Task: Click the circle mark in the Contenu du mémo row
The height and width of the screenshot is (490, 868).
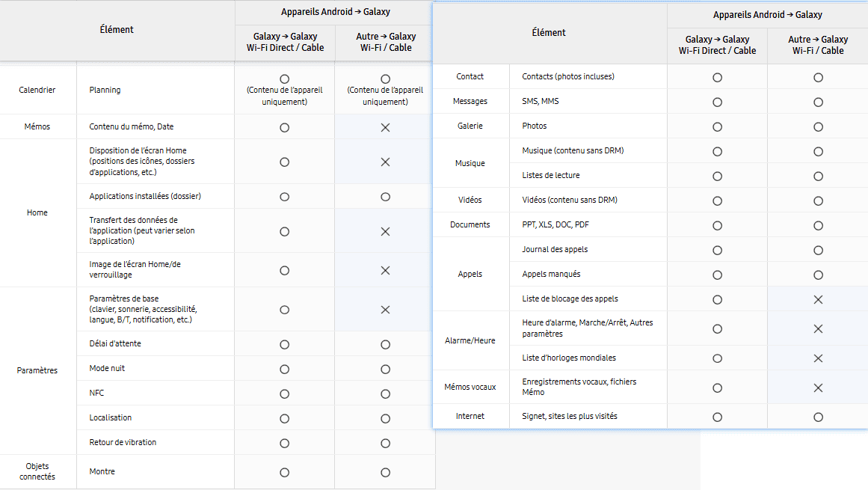Action: [285, 127]
